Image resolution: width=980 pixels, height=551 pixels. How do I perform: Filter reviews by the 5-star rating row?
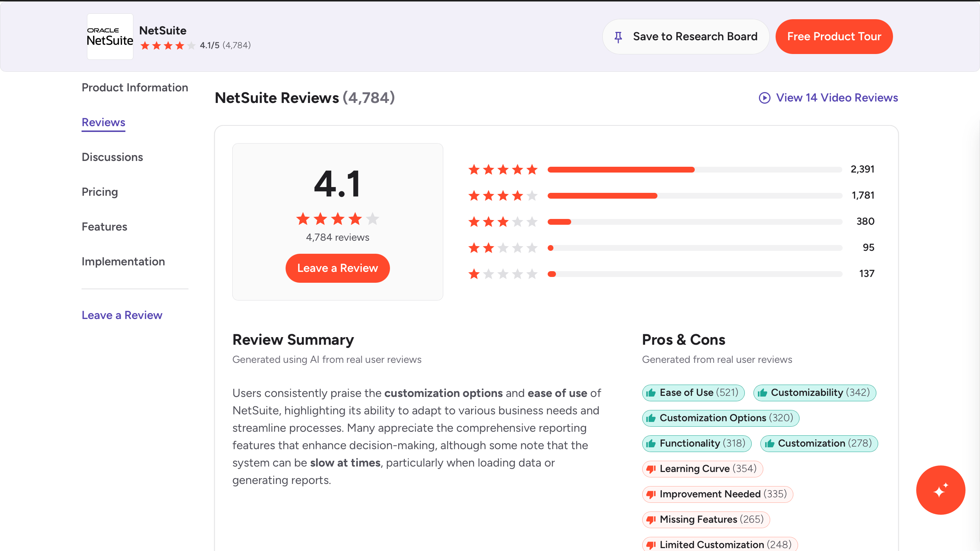tap(672, 169)
